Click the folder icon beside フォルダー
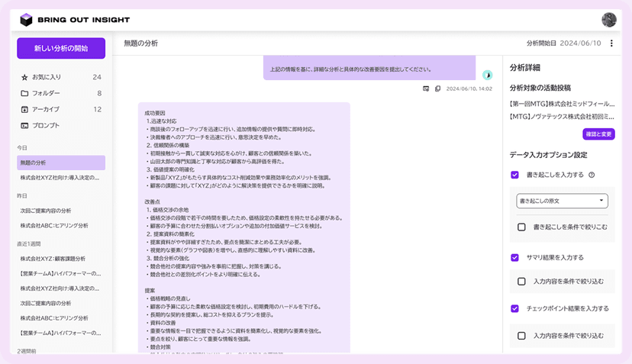Screen dimensions: 632x364 pyautogui.click(x=24, y=93)
